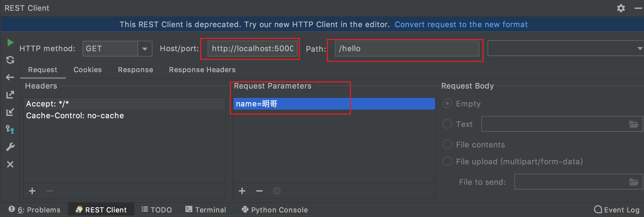The image size is (644, 217).
Task: Add a new header with plus icon
Action: (32, 191)
